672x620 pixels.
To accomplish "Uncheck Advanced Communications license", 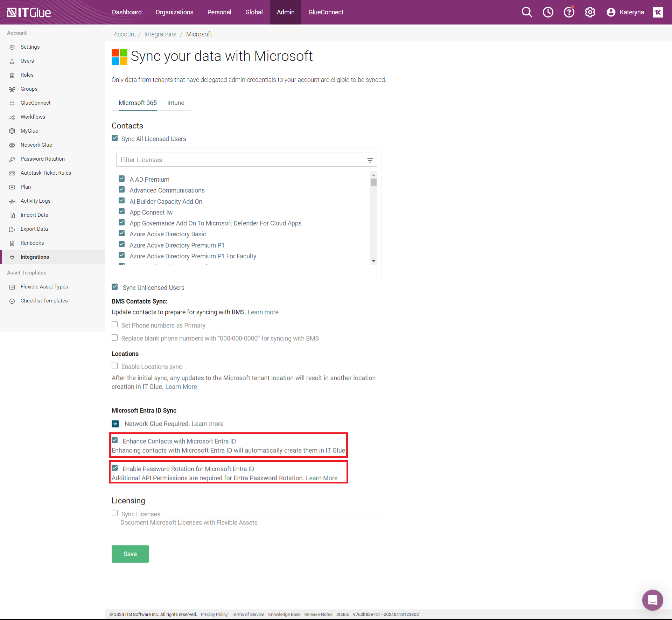I will 122,190.
